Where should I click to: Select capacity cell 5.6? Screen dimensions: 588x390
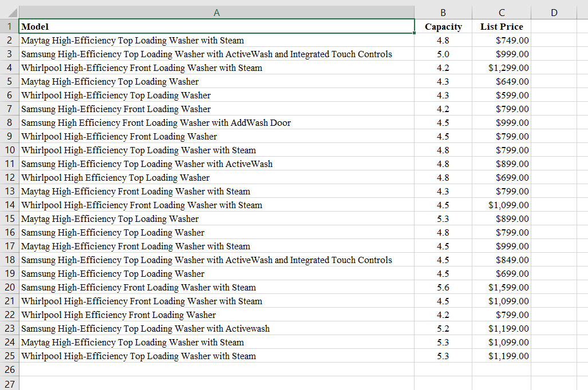(x=443, y=287)
